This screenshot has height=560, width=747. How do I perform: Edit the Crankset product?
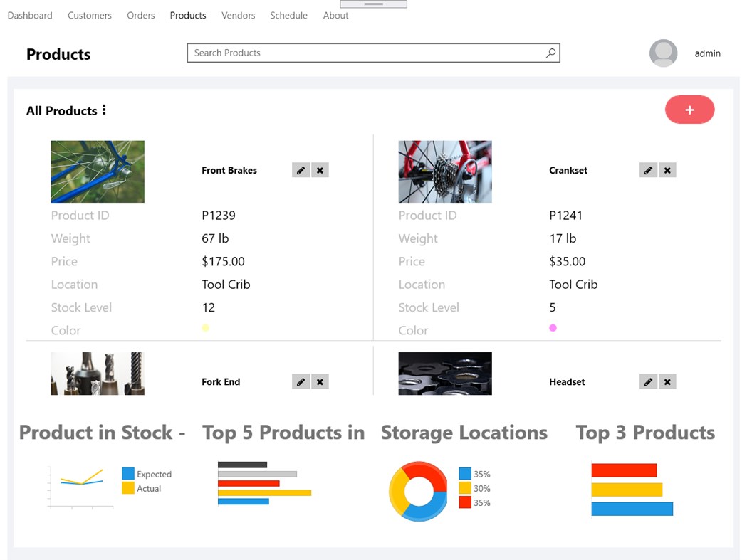648,170
